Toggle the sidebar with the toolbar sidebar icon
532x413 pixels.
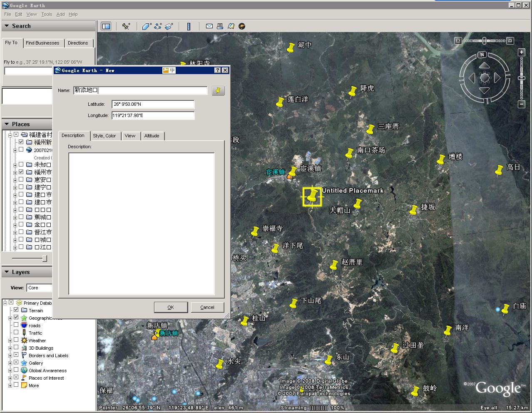[x=106, y=26]
